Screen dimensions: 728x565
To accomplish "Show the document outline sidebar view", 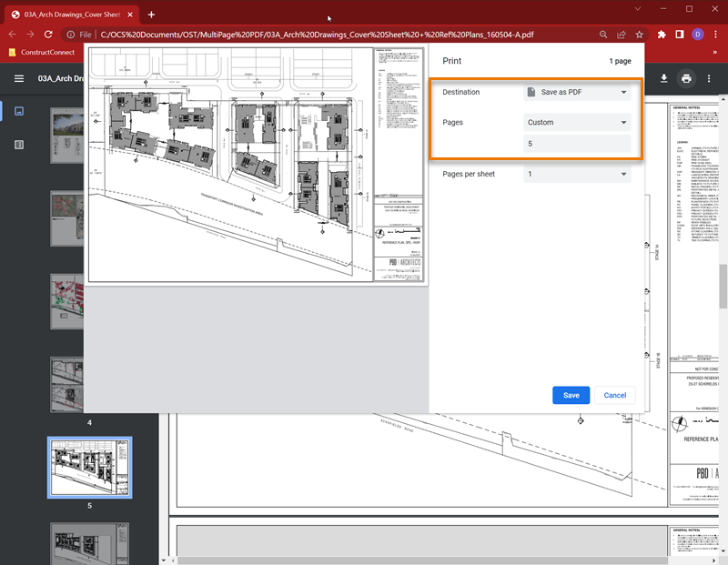I will click(x=19, y=145).
